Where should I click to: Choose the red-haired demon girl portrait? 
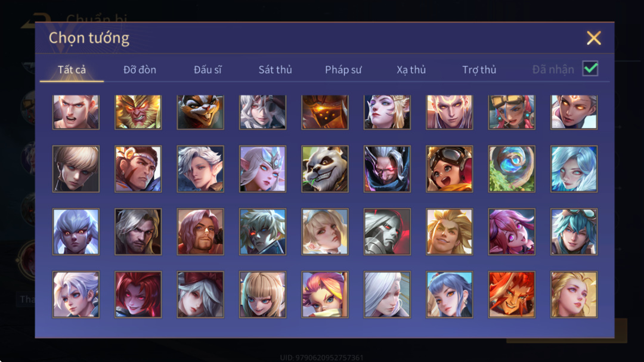[138, 294]
